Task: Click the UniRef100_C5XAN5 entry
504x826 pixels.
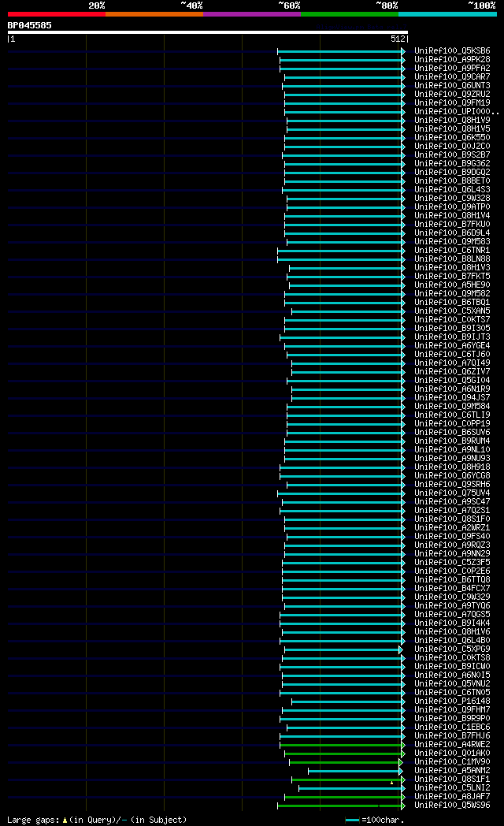Action: coord(452,311)
